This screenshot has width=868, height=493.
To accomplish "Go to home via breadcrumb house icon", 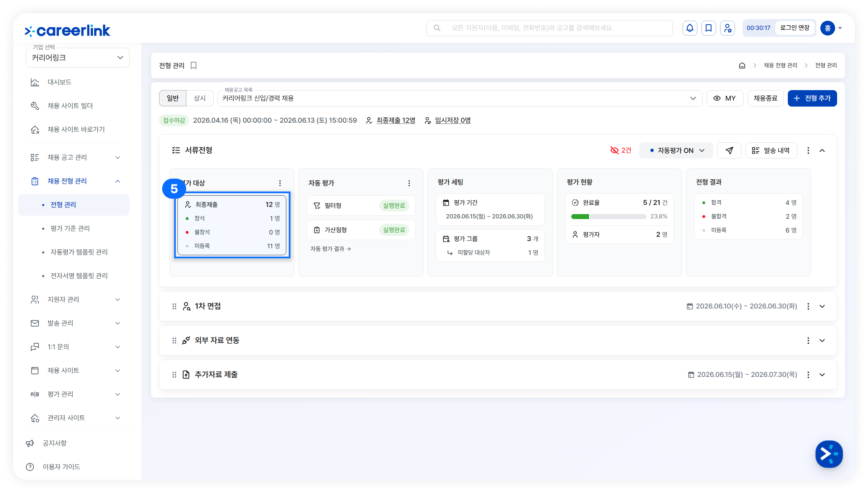I will tap(742, 65).
